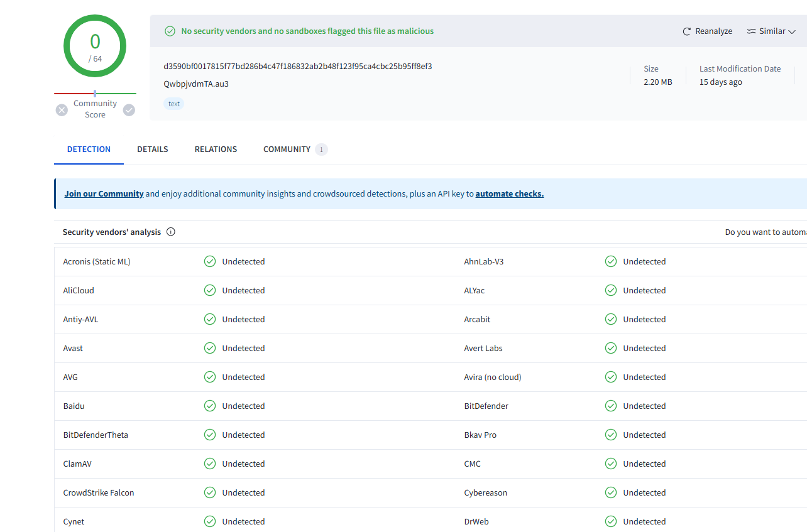Click the Undetected status in the ClamAV row
The width and height of the screenshot is (807, 532).
[243, 464]
